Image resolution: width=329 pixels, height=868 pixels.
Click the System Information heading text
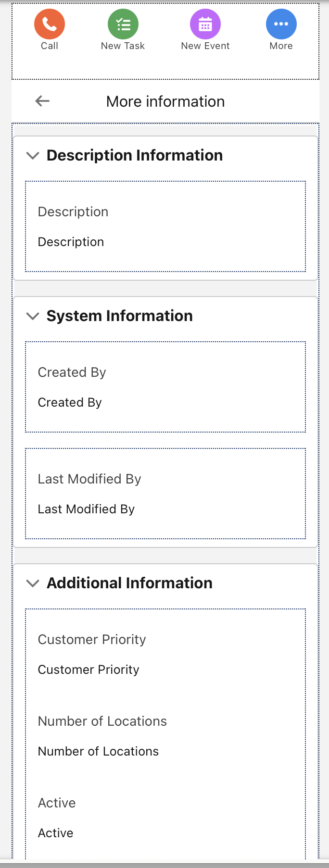[119, 316]
